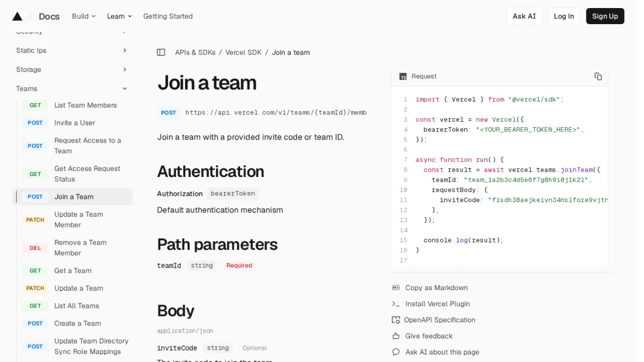Copy the request code snippet
The height and width of the screenshot is (362, 644).
point(598,77)
